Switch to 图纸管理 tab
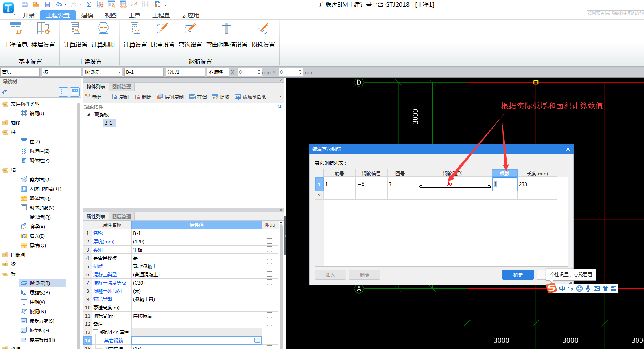 122,86
